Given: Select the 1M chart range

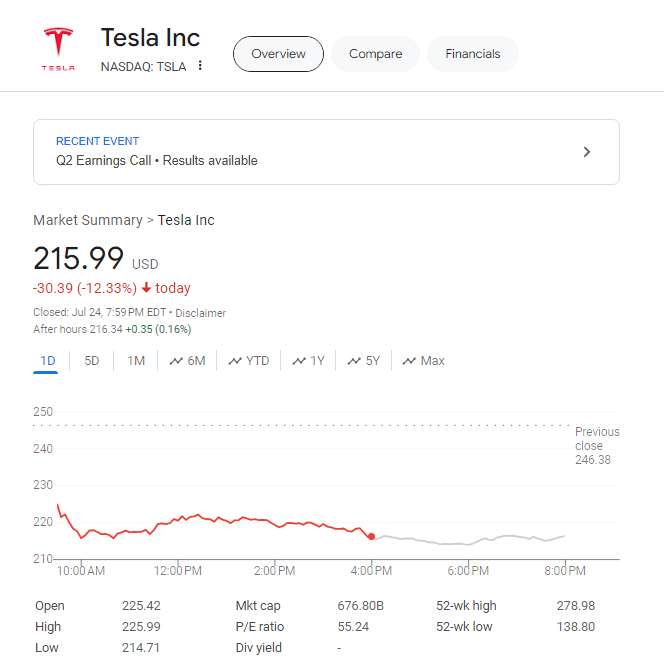Looking at the screenshot, I should point(136,361).
